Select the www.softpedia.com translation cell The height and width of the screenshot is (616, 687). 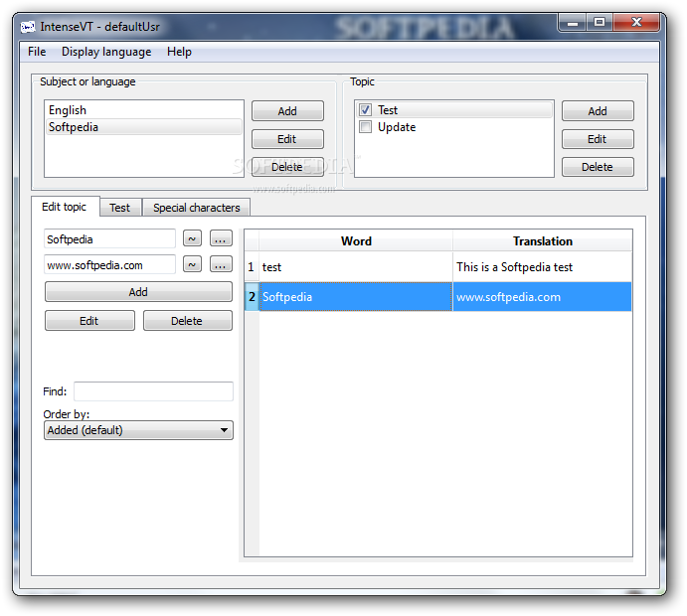click(543, 297)
